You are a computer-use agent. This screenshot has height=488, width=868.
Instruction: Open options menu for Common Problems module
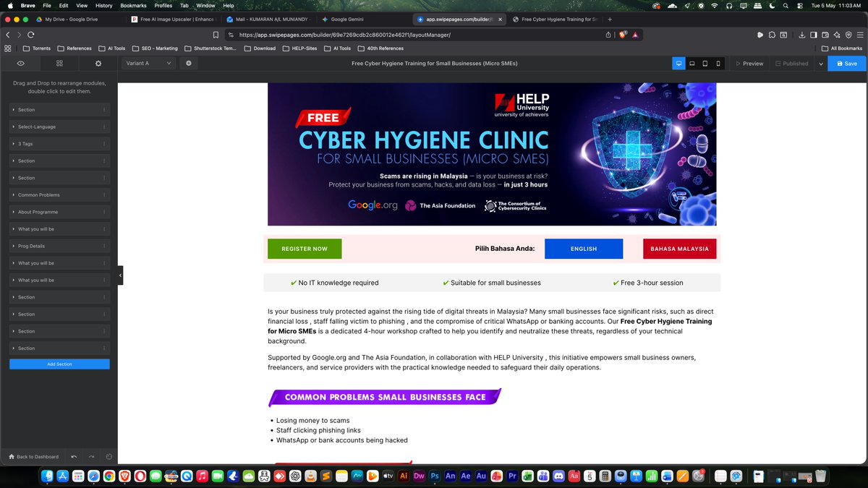(104, 195)
